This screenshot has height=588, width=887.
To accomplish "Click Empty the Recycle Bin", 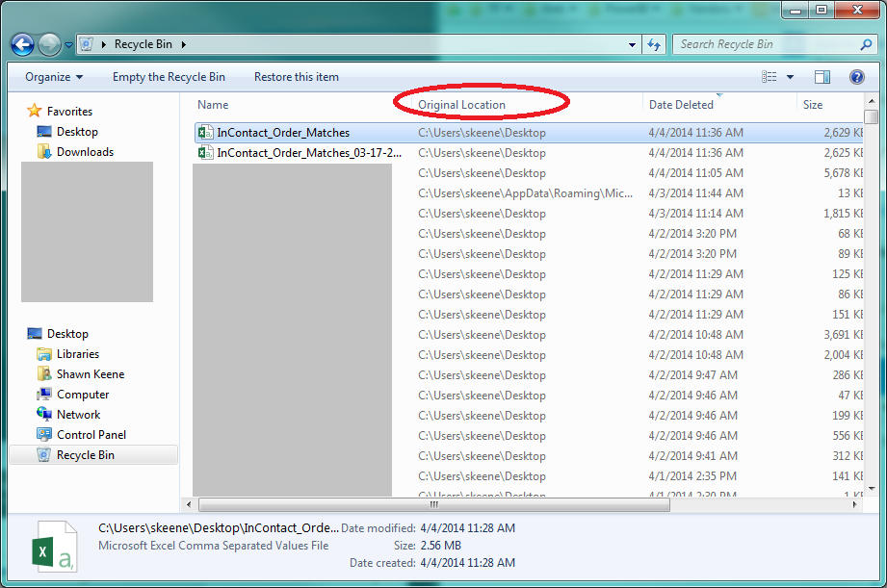I will 169,77.
